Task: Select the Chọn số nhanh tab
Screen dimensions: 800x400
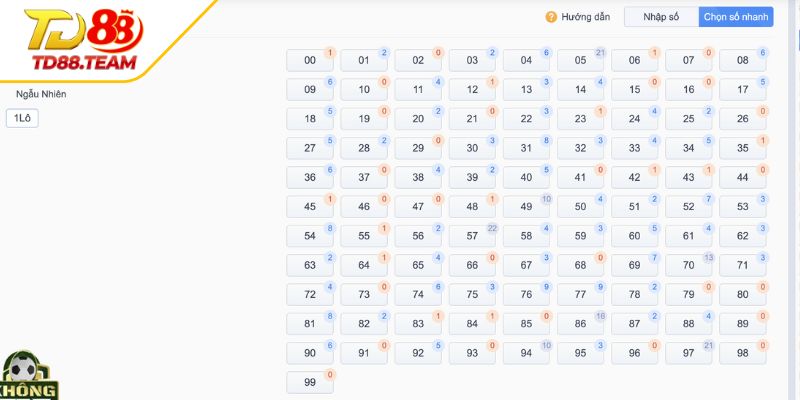Action: [x=735, y=17]
